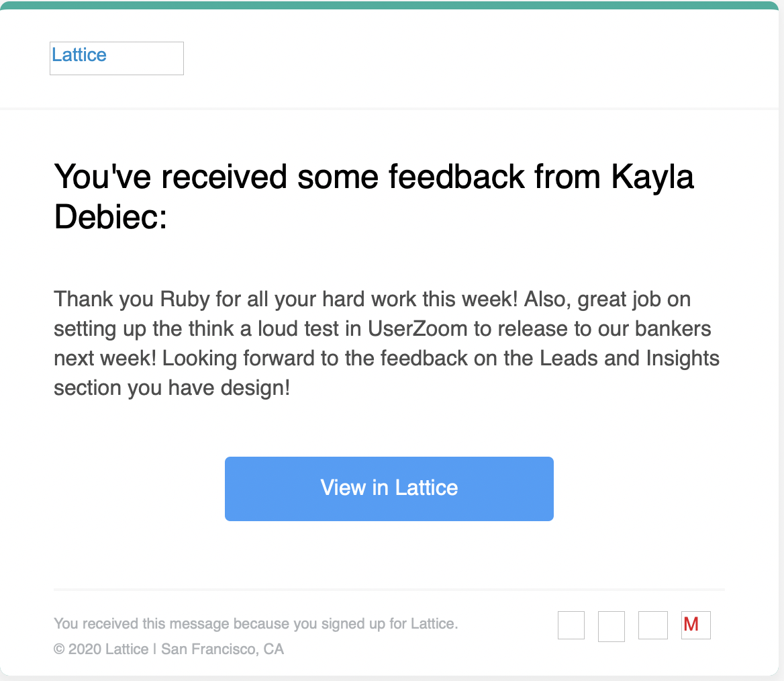Click "San Francisco, CA" in the footer
Image resolution: width=784 pixels, height=681 pixels.
pyautogui.click(x=223, y=649)
